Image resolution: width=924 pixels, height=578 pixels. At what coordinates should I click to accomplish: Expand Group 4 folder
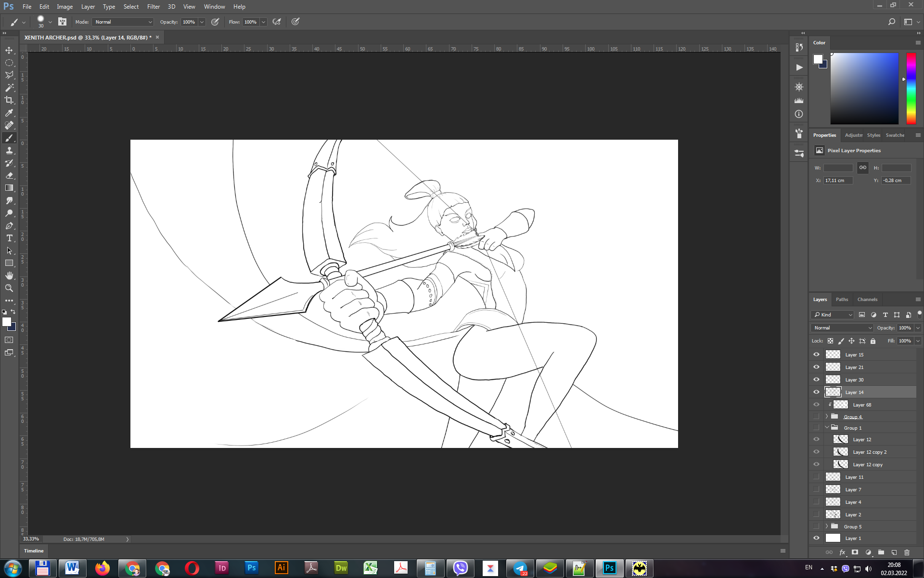[827, 416]
